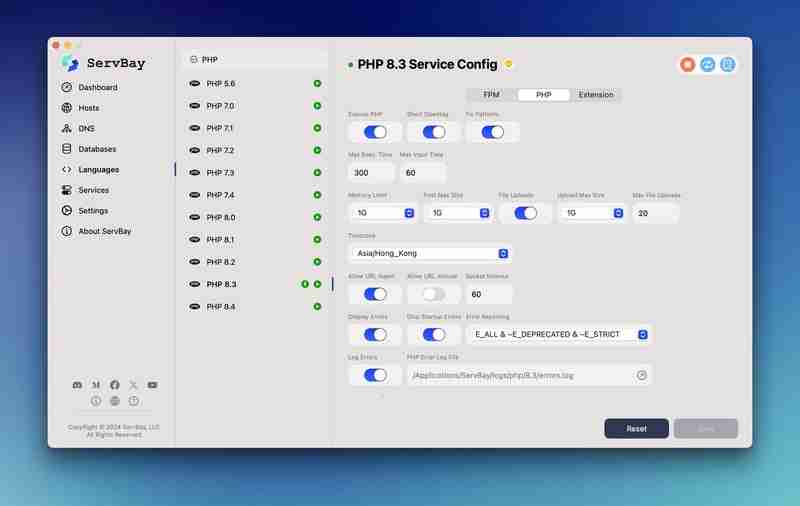Screen dimensions: 800x506
Task: Open the Memory Limit dropdown
Action: click(383, 213)
